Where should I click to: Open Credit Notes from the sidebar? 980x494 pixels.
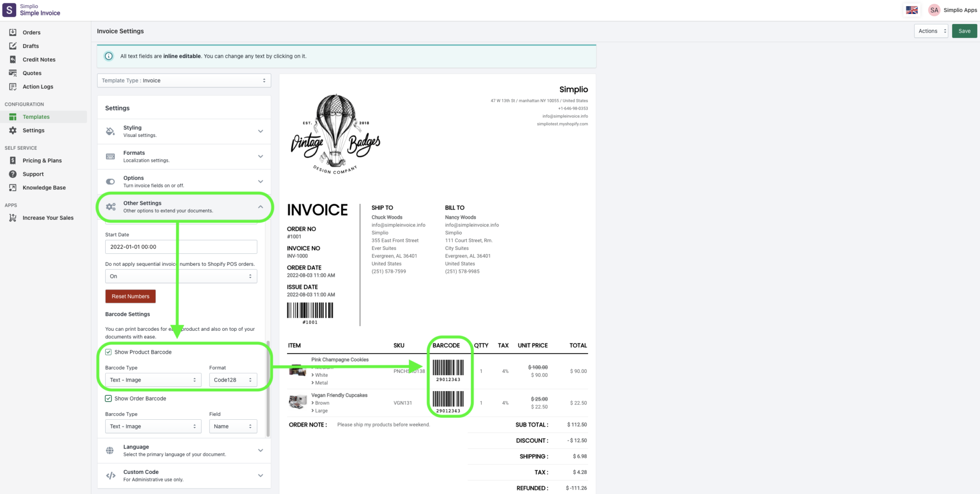tap(12, 59)
